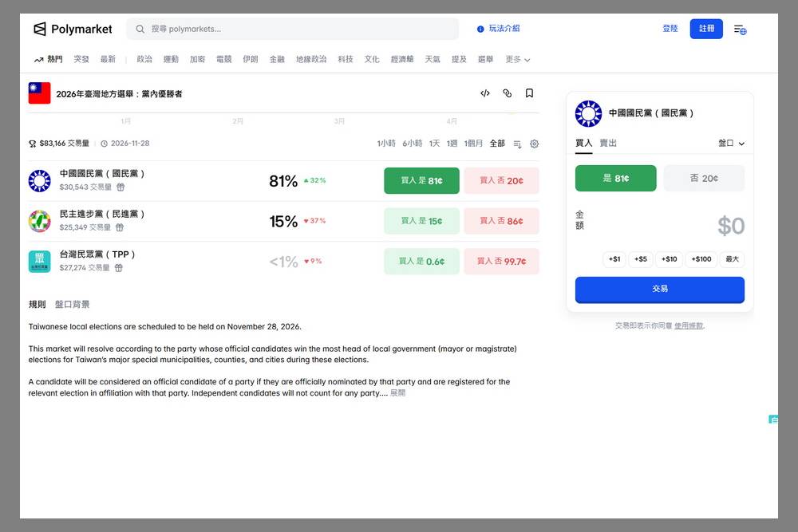Click the sort icon next to 全部
This screenshot has height=532, width=798.
click(x=517, y=144)
